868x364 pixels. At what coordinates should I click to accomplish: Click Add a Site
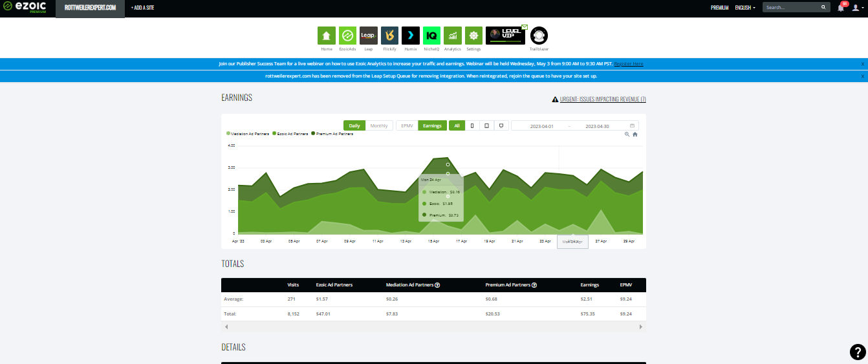(x=142, y=8)
